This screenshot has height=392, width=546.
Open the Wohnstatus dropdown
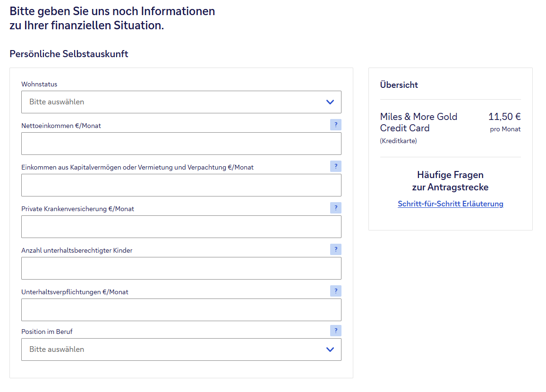(181, 102)
